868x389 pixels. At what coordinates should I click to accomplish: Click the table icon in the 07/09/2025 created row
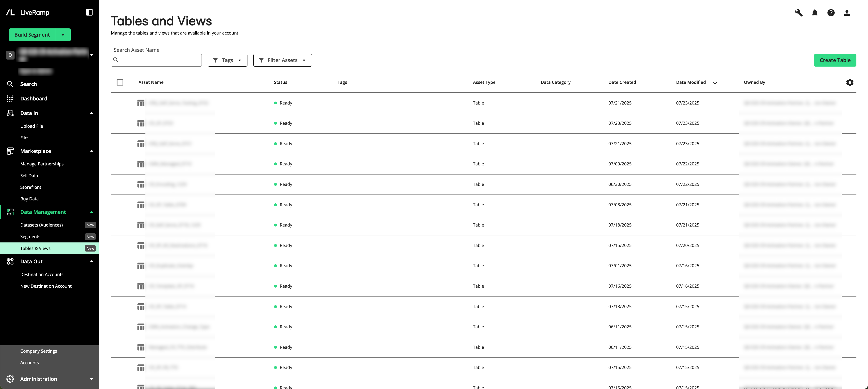click(141, 164)
